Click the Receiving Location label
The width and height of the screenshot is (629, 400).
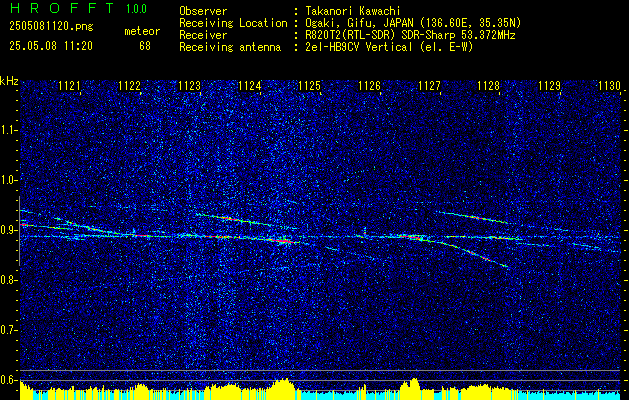(x=233, y=23)
